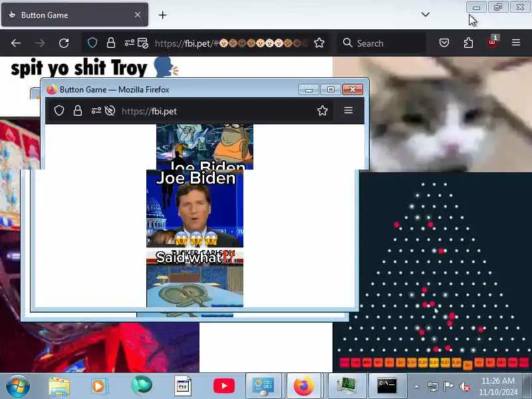Bookmark page with star in main address bar

pos(319,43)
